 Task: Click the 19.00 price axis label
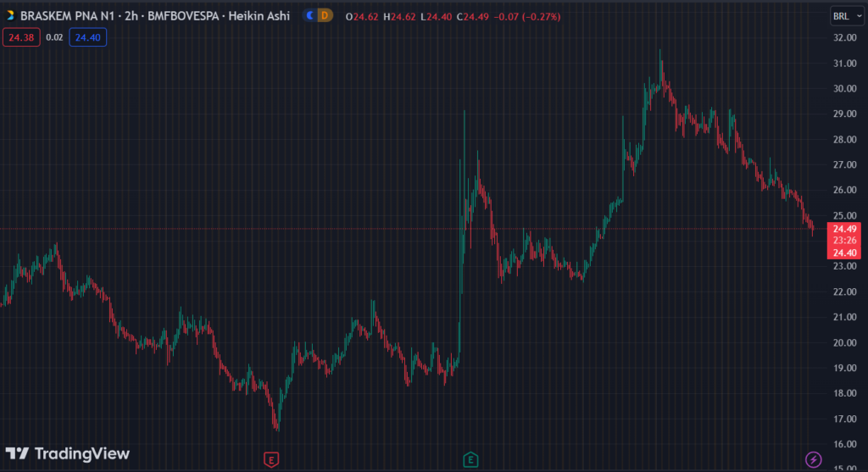click(845, 368)
